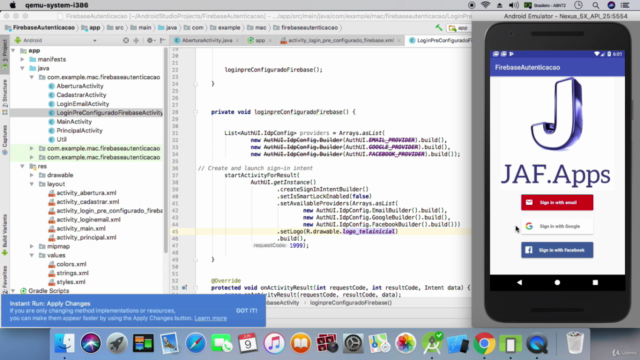Viewport: 640px width, 360px height.
Task: Launch Siri from the Dock
Action: (91, 343)
